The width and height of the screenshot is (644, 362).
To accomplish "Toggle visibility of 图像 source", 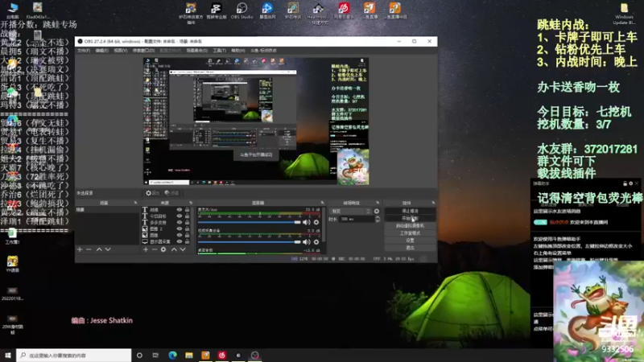I will [x=179, y=235].
